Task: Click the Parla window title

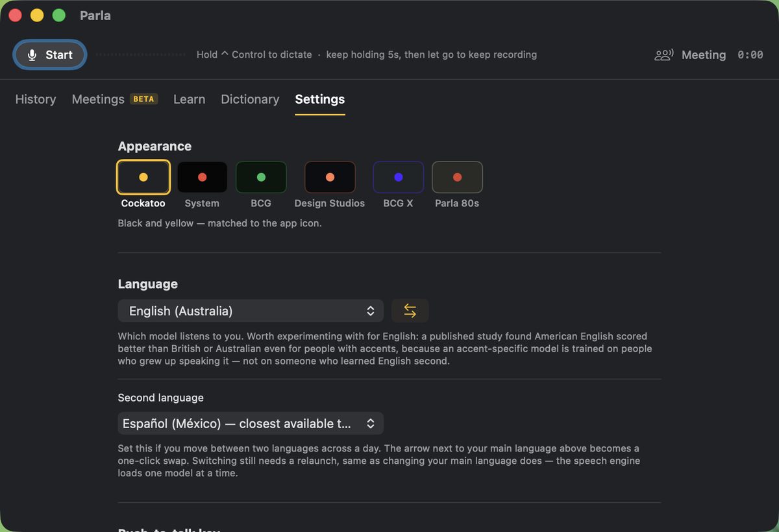Action: (95, 16)
